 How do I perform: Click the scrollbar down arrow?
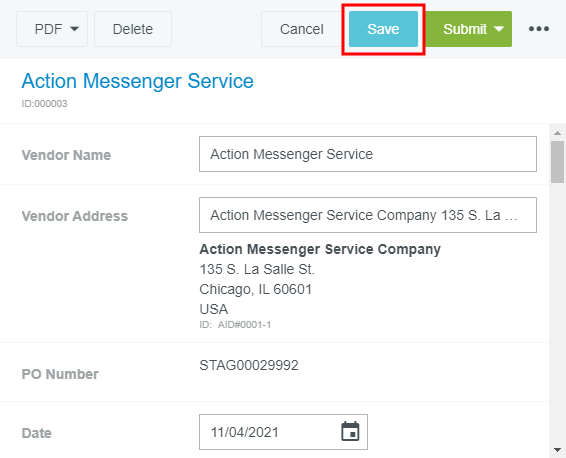(x=557, y=450)
